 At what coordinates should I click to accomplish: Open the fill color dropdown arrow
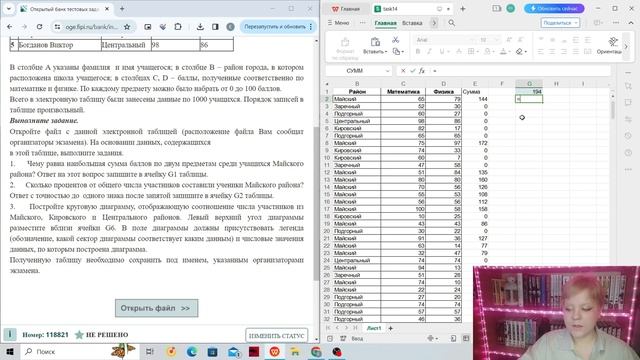[x=494, y=52]
